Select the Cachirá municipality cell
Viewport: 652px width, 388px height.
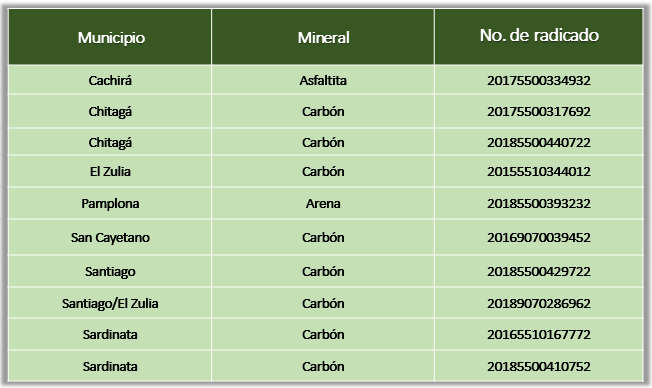[110, 80]
